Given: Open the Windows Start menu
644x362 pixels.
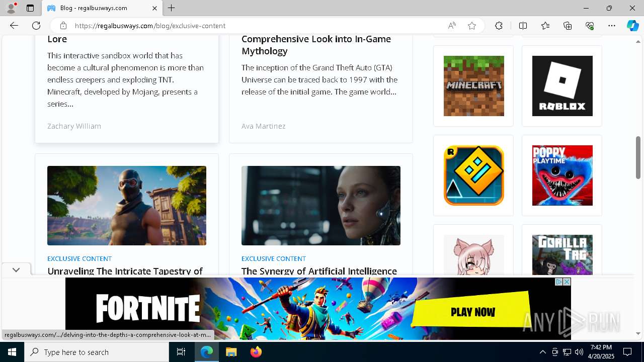Looking at the screenshot, I should [12, 352].
